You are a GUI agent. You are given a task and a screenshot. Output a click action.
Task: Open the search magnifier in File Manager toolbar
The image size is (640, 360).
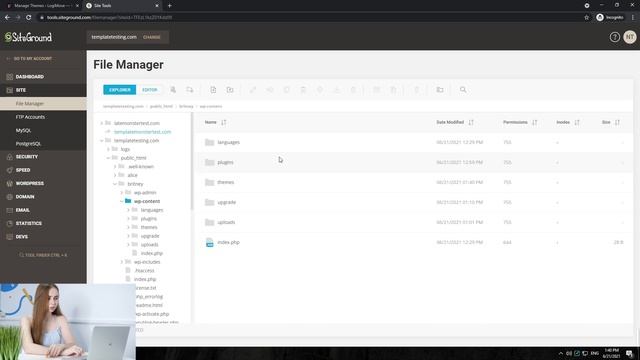tap(463, 90)
